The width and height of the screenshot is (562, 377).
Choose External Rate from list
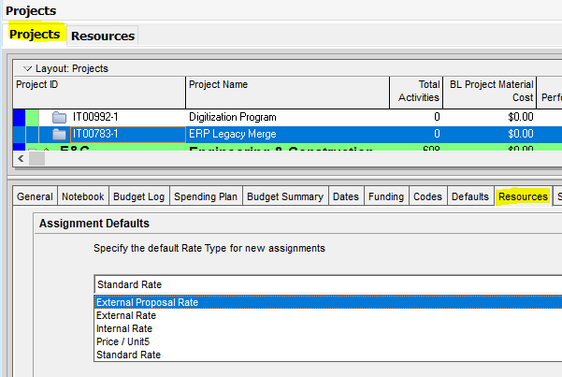[x=328, y=315]
